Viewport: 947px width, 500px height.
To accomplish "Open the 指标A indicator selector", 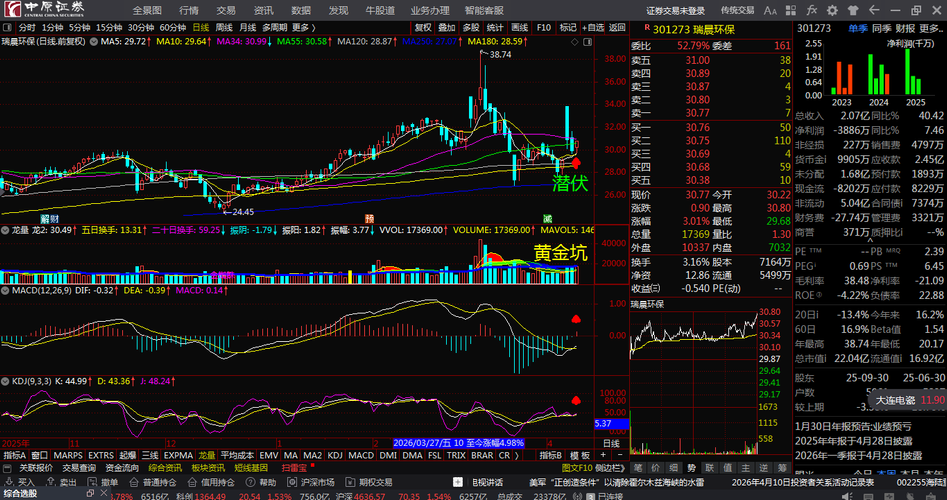I will (15, 455).
